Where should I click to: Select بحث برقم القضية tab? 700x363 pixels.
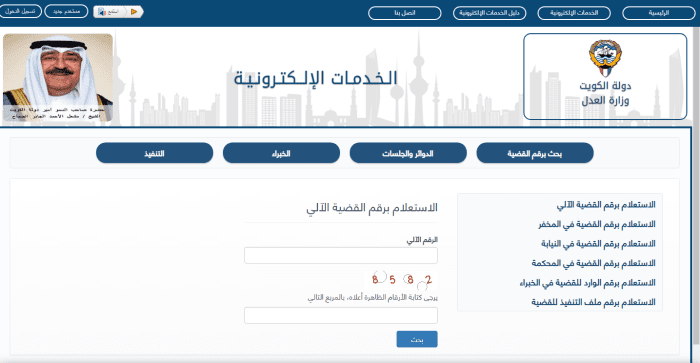click(x=535, y=153)
